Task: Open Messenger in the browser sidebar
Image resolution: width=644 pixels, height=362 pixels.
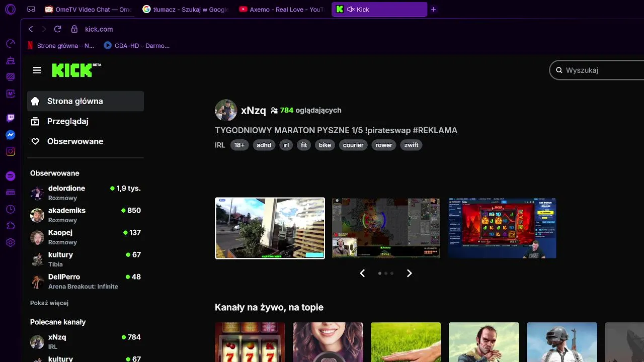Action: pyautogui.click(x=11, y=135)
